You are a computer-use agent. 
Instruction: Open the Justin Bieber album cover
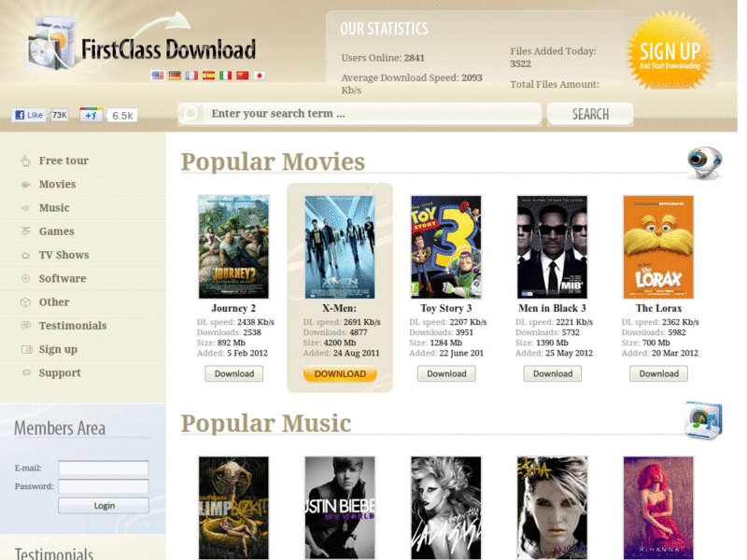click(x=340, y=508)
